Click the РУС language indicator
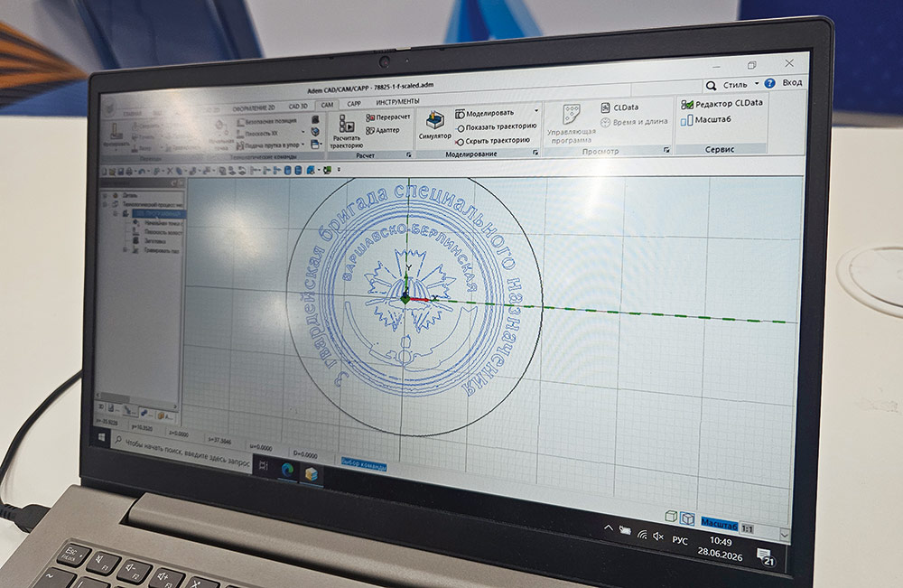 point(680,540)
